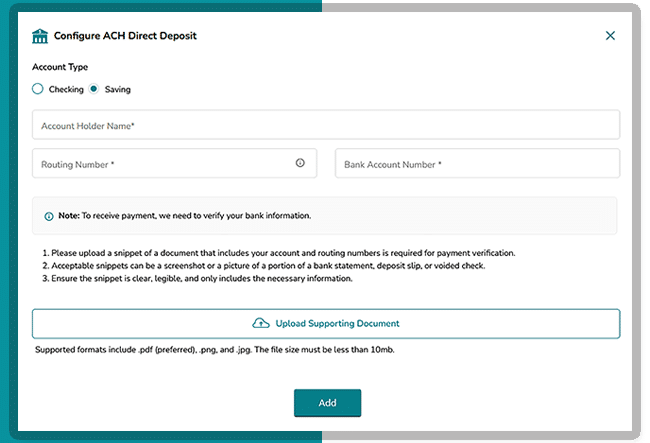
Task: Click the Add button
Action: click(327, 402)
